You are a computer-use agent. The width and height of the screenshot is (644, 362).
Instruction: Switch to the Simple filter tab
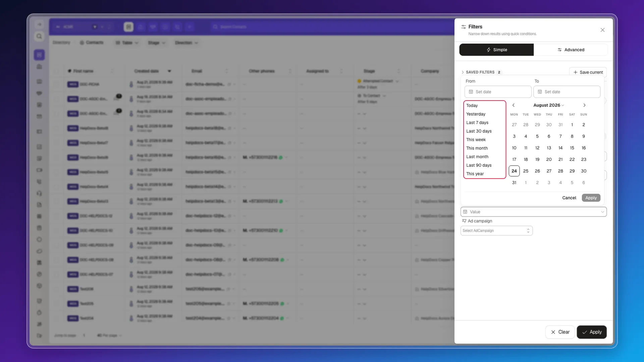click(496, 50)
